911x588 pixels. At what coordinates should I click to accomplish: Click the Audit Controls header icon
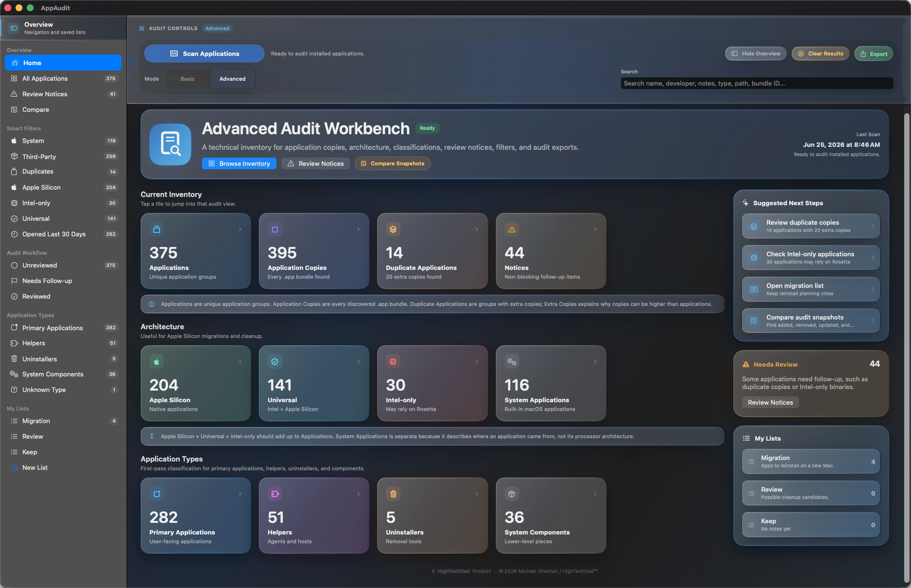[142, 29]
